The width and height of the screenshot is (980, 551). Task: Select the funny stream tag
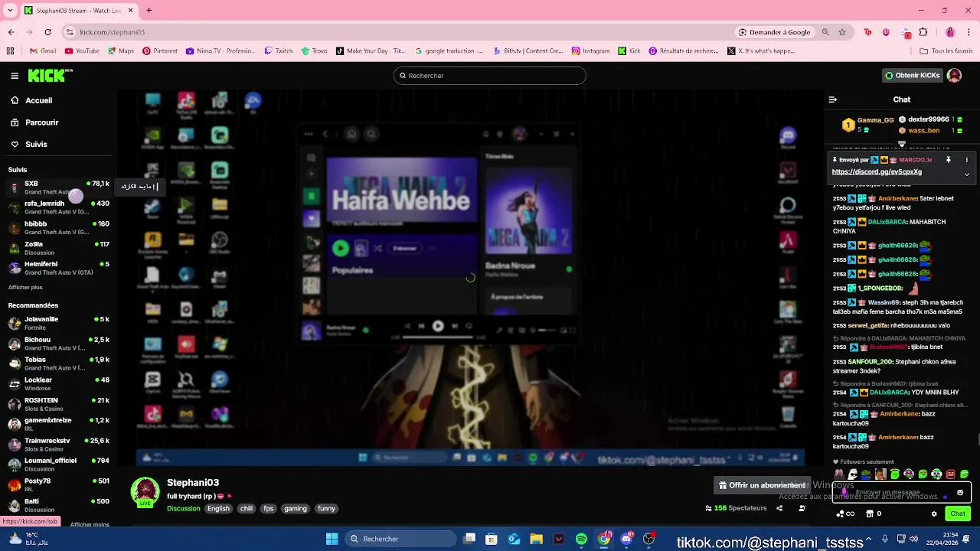click(326, 509)
